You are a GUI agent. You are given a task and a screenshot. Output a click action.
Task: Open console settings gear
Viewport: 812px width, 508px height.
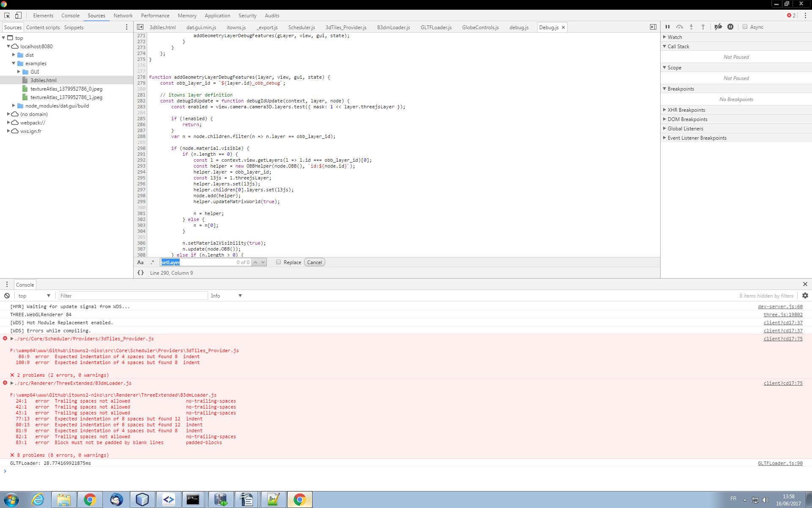805,295
